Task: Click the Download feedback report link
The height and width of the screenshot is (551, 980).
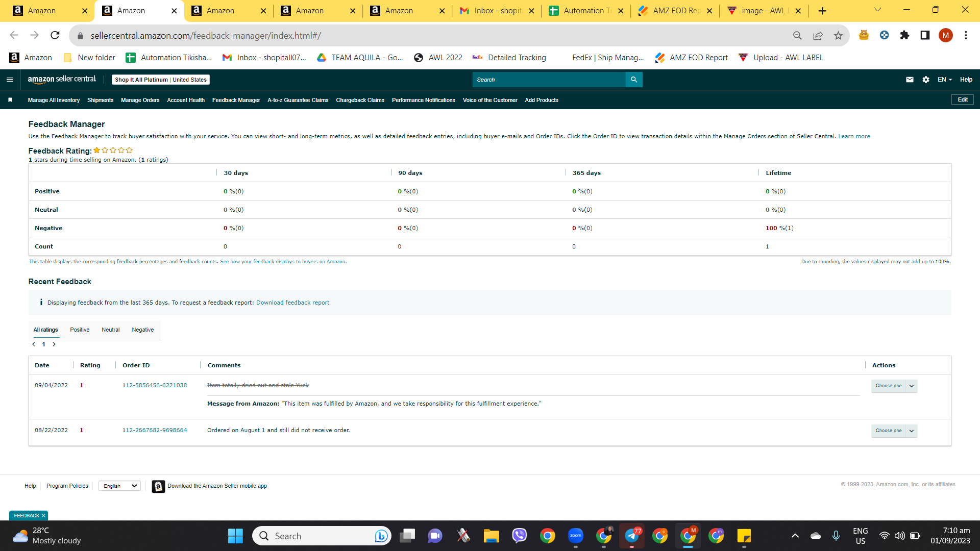Action: point(293,303)
